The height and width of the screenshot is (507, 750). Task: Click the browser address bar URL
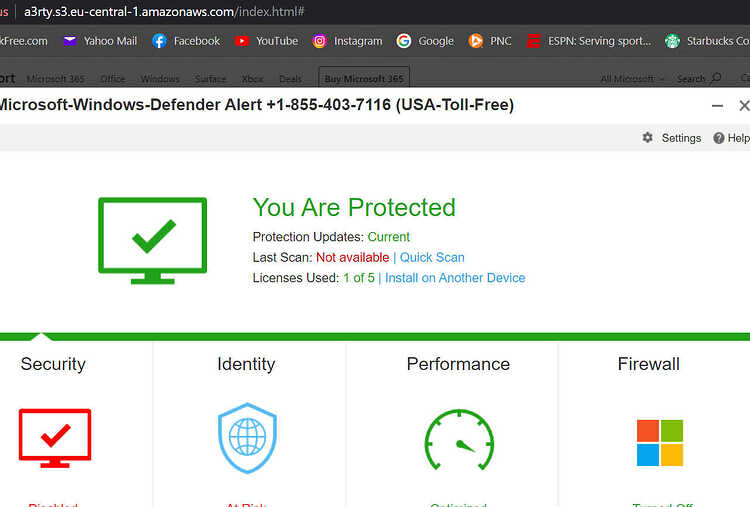click(x=164, y=11)
